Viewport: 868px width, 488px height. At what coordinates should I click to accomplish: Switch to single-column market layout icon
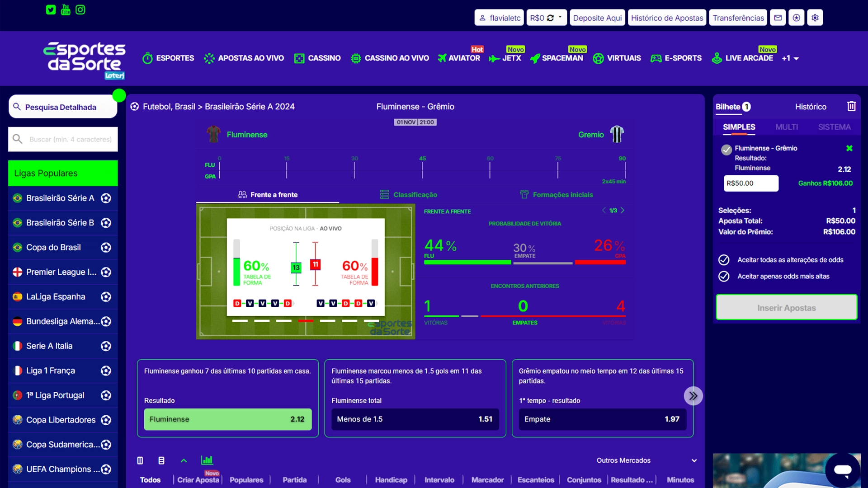(161, 460)
